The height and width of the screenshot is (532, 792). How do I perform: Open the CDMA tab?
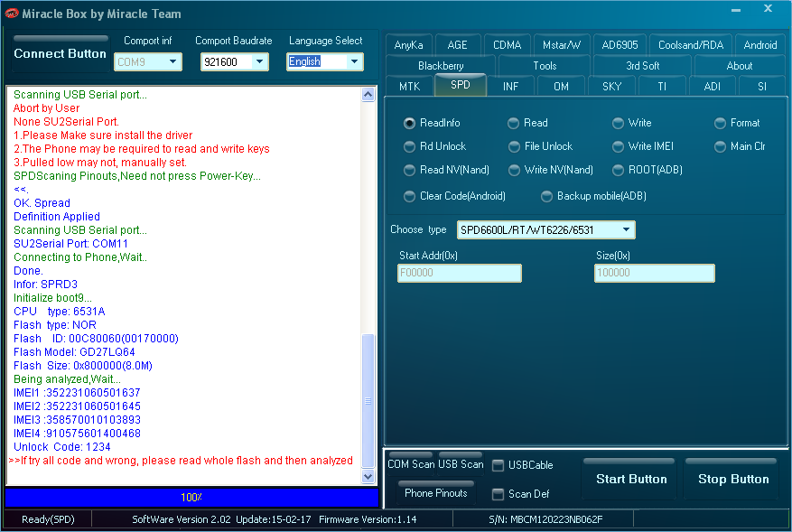[x=508, y=45]
